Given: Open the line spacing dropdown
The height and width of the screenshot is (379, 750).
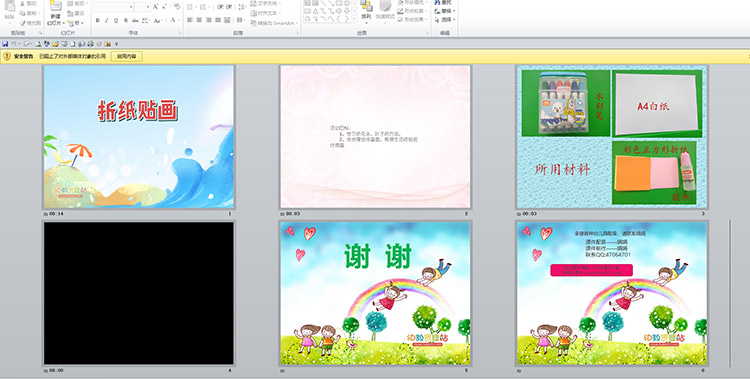Looking at the screenshot, I should click(x=242, y=7).
